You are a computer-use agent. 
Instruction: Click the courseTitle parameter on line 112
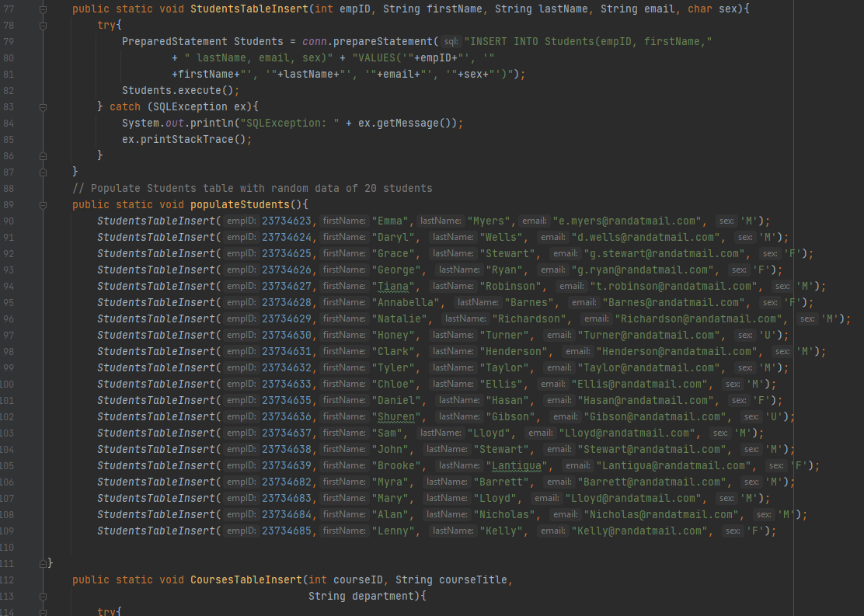point(472,579)
